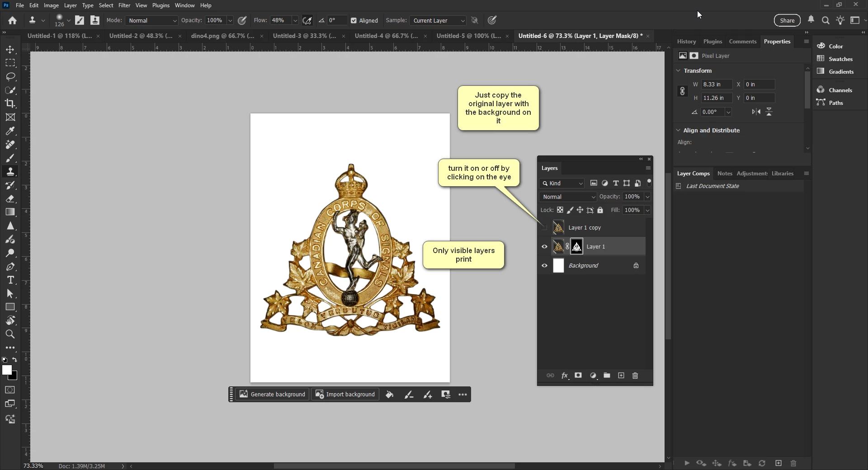The height and width of the screenshot is (470, 868).
Task: Select the Crop tool
Action: pyautogui.click(x=10, y=103)
